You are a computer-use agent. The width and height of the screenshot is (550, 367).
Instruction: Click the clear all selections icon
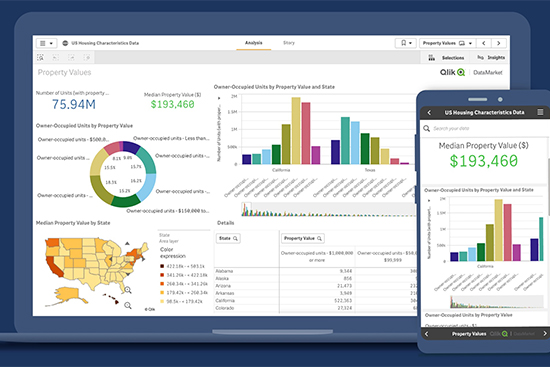(x=87, y=57)
